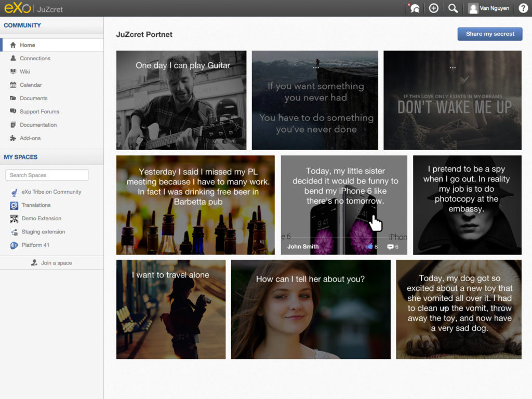Click the plus create icon in top bar

pos(434,8)
